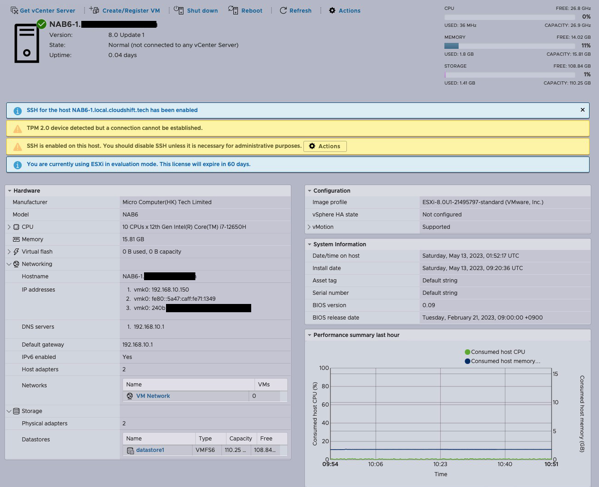Sort Networks table by VMs column
This screenshot has width=599, height=487.
[x=270, y=384]
